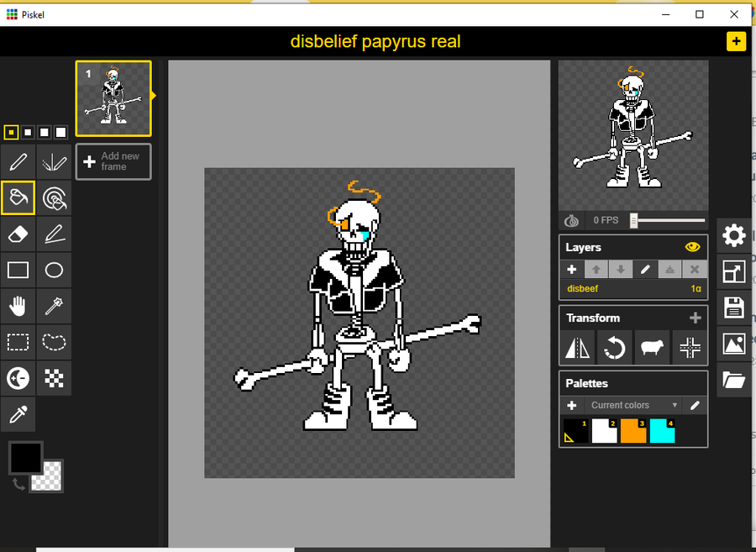The width and height of the screenshot is (756, 552).
Task: Open the Preferences gear panel
Action: [x=734, y=236]
